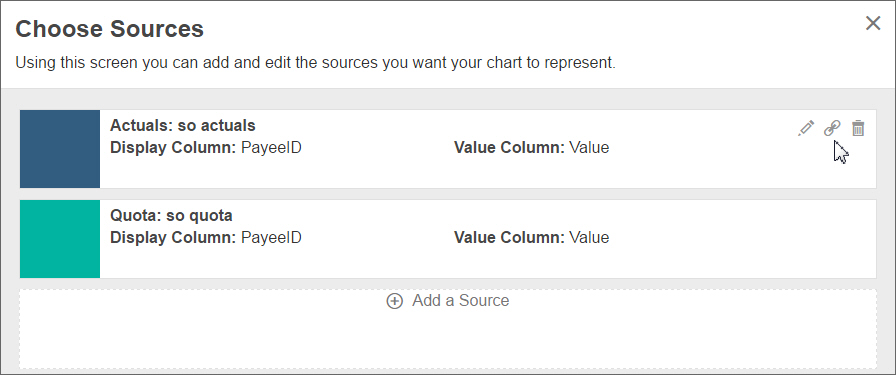
Task: Click the "Choose Sources" dialog heading
Action: tap(109, 29)
